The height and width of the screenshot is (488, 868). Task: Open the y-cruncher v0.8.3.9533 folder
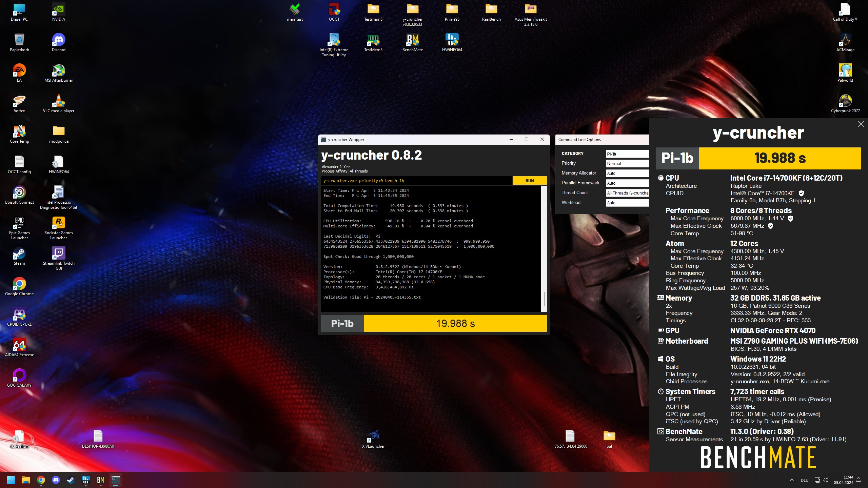(x=412, y=15)
